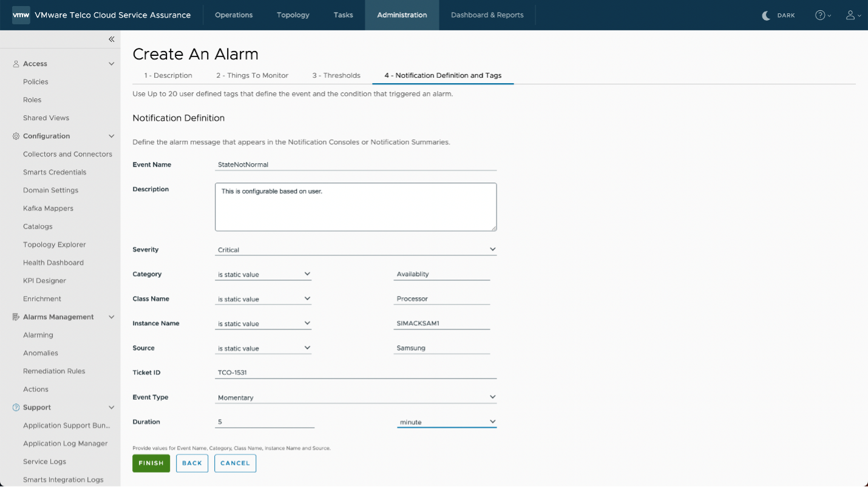
Task: Switch to the 3 - Thresholds tab
Action: tap(336, 76)
